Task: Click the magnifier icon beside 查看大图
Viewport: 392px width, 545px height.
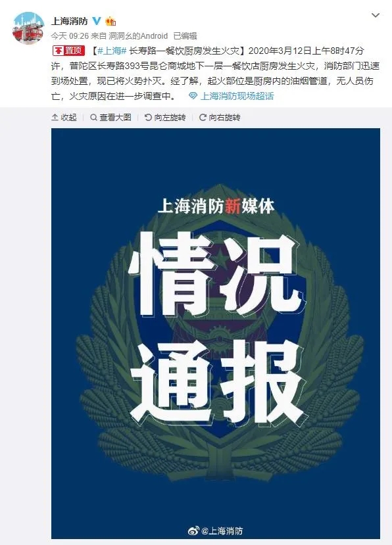Action: (93, 118)
